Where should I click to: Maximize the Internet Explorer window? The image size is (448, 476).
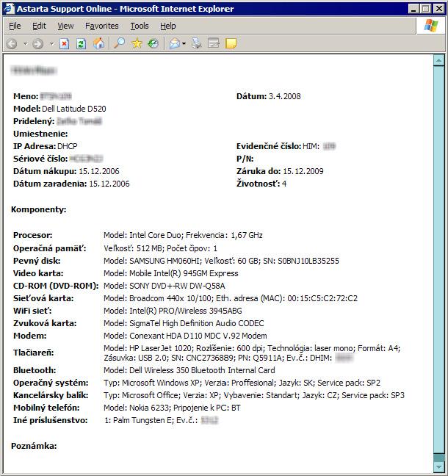pyautogui.click(x=425, y=9)
